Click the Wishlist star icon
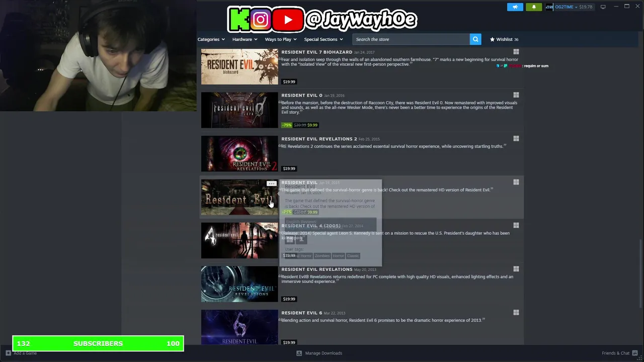 [492, 39]
